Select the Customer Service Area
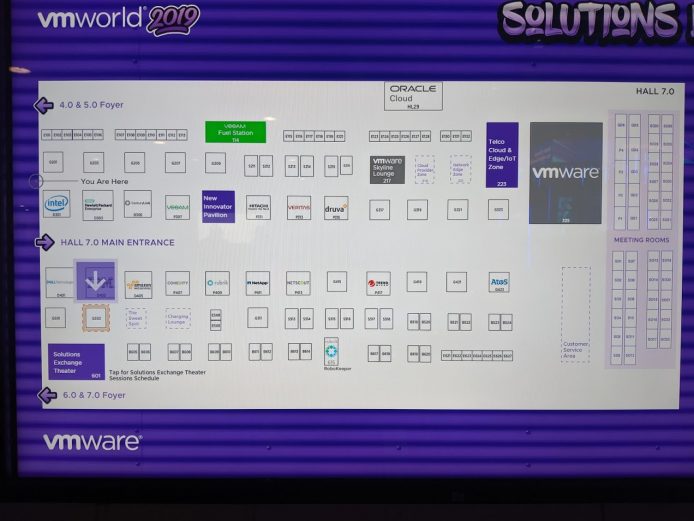Image resolution: width=694 pixels, height=521 pixels. [576, 315]
